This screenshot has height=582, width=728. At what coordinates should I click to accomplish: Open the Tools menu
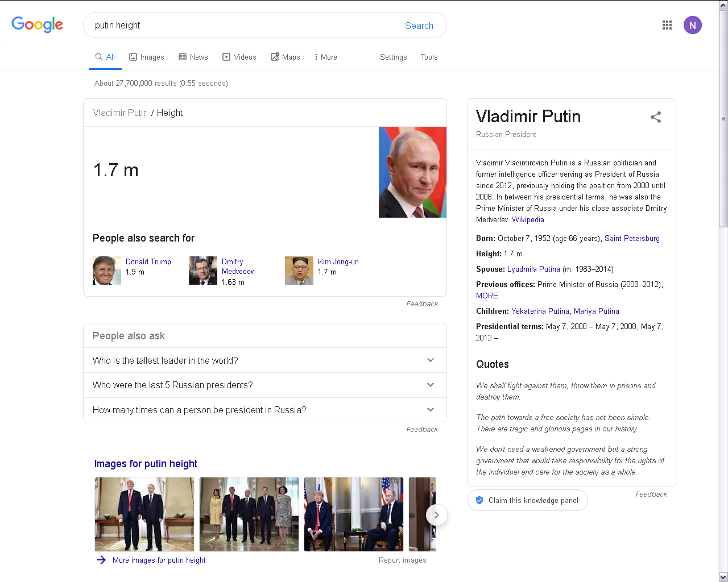pyautogui.click(x=429, y=57)
